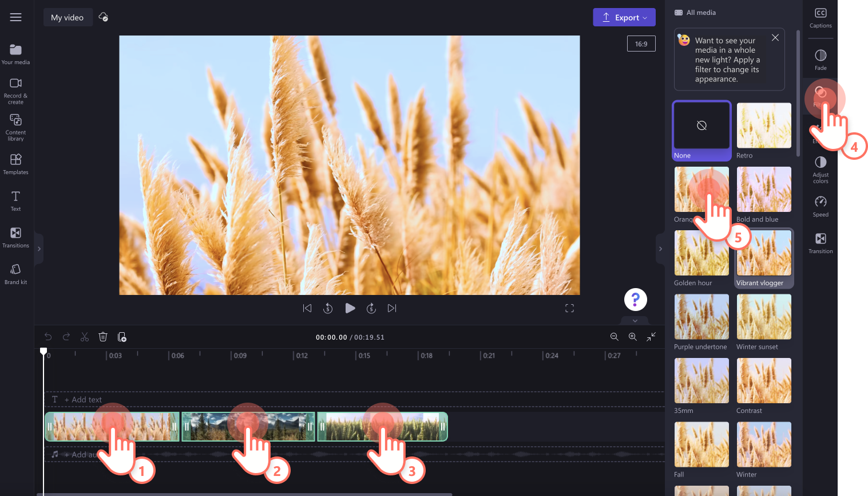The width and height of the screenshot is (868, 496).
Task: Click the 0:12 mark on ruler
Action: [302, 356]
